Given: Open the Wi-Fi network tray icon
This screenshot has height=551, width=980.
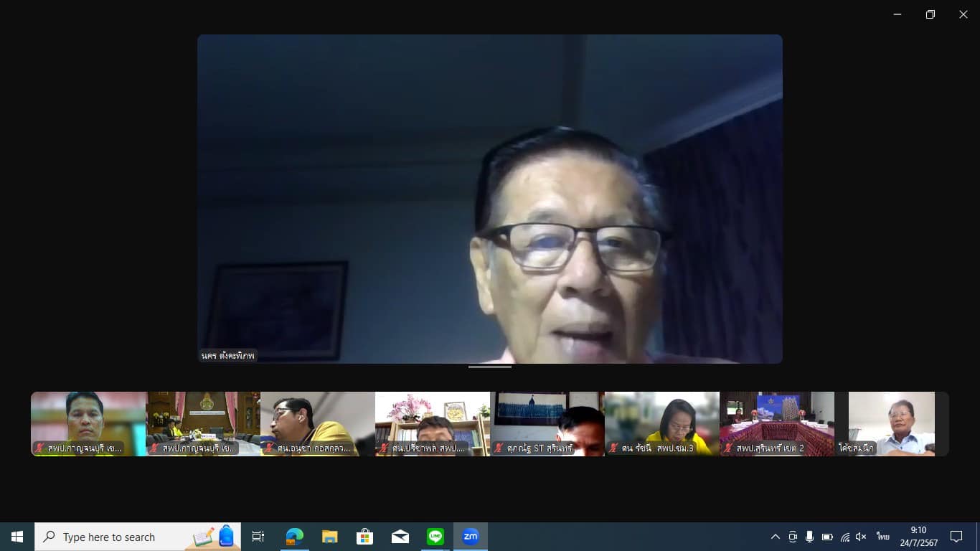Looking at the screenshot, I should [x=845, y=537].
